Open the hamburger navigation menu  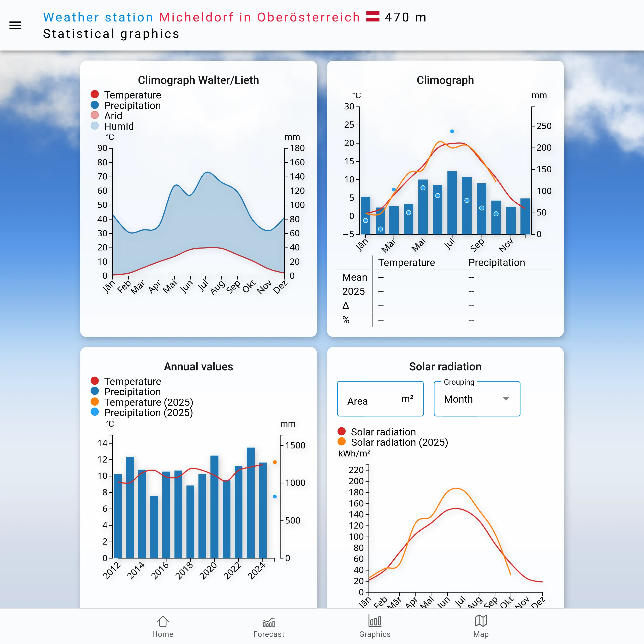(x=15, y=25)
